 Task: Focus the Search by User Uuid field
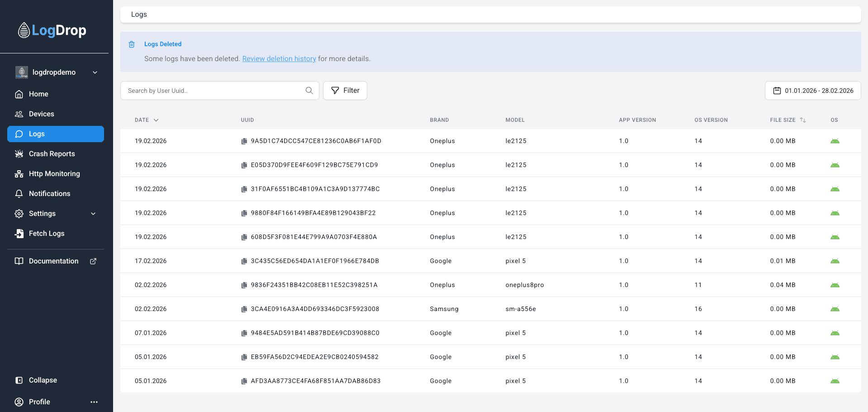click(220, 91)
